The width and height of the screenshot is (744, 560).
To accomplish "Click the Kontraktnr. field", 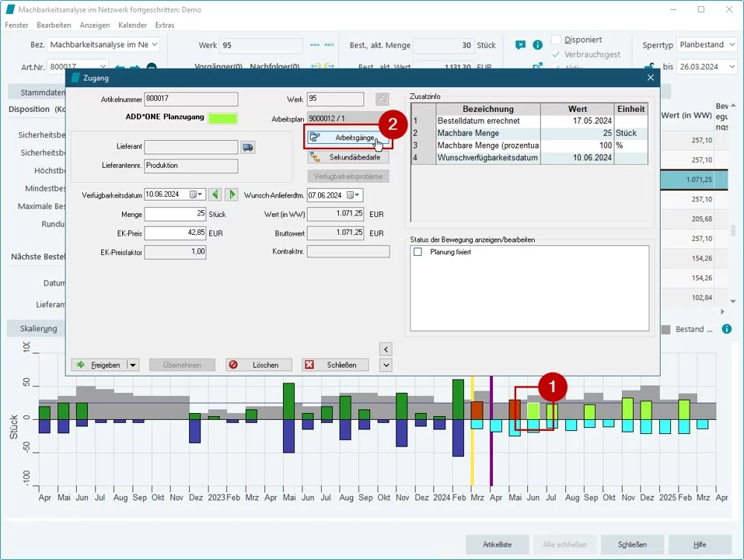I will click(348, 251).
